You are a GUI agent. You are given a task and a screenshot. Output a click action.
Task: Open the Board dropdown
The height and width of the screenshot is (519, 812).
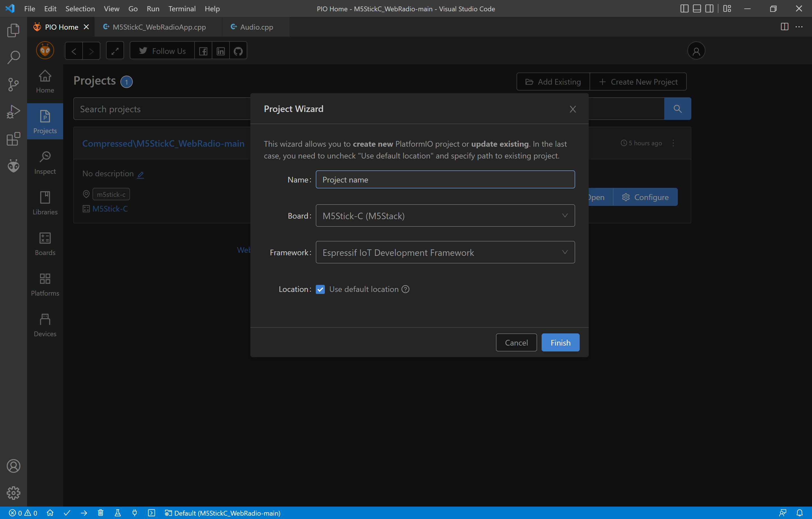click(x=445, y=215)
